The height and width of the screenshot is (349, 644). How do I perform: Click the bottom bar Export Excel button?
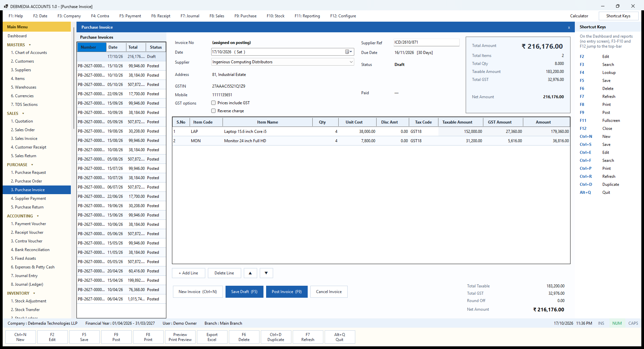212,337
